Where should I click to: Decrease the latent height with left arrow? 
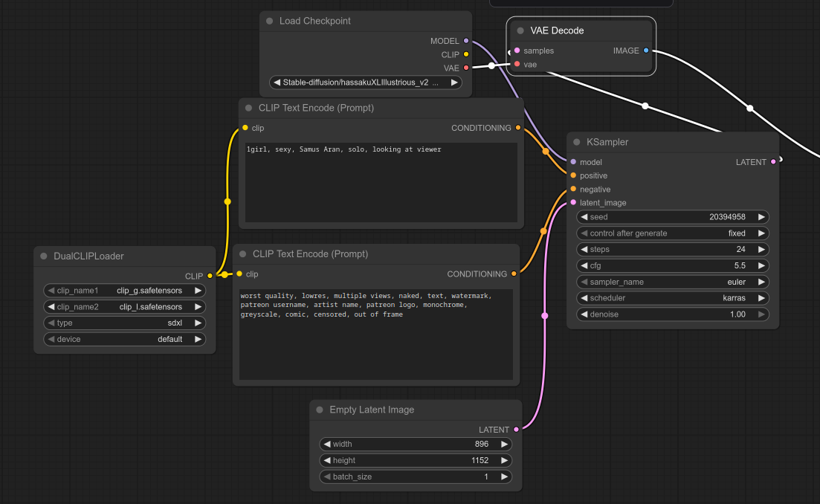click(327, 460)
